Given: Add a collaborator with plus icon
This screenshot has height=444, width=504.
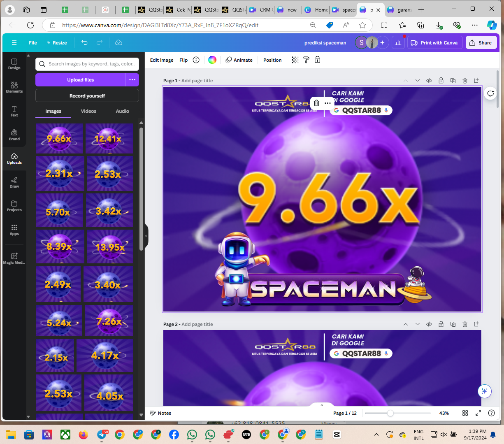Looking at the screenshot, I should pos(382,43).
